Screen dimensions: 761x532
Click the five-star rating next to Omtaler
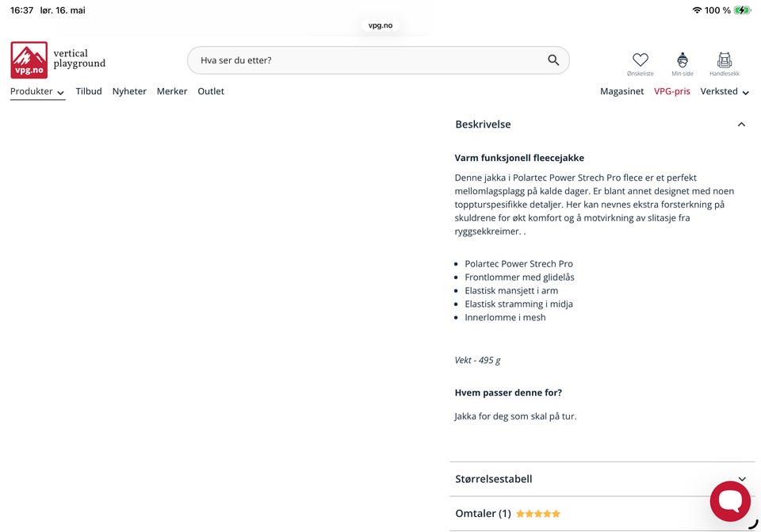click(x=537, y=514)
